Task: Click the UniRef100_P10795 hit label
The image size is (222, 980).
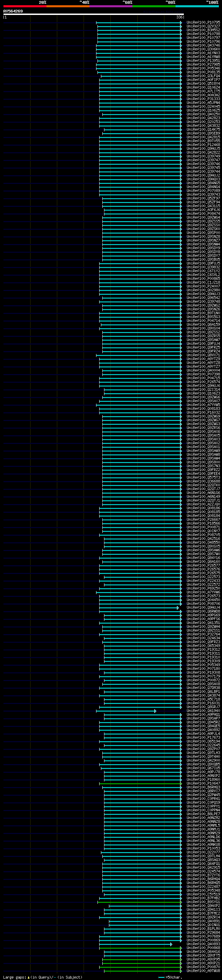Action: (203, 23)
